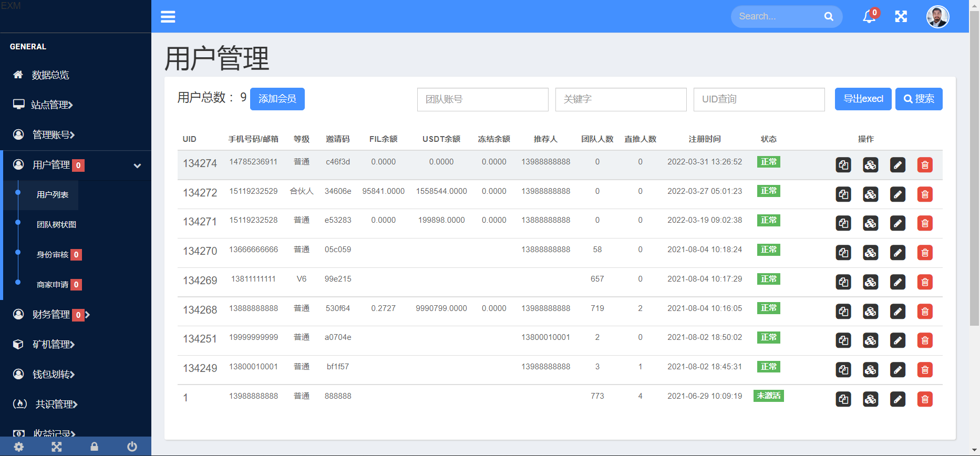Collapse the 用户管理 menu chevron
This screenshot has height=456, width=980.
[137, 165]
